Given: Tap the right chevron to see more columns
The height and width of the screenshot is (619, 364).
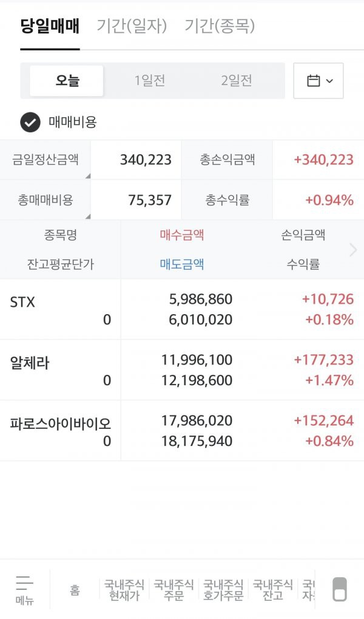Looking at the screenshot, I should point(353,250).
